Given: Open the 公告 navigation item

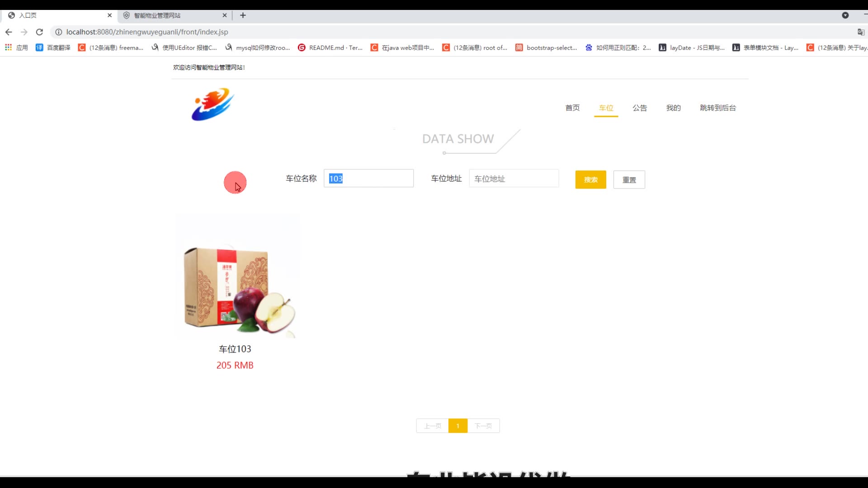Looking at the screenshot, I should point(640,108).
